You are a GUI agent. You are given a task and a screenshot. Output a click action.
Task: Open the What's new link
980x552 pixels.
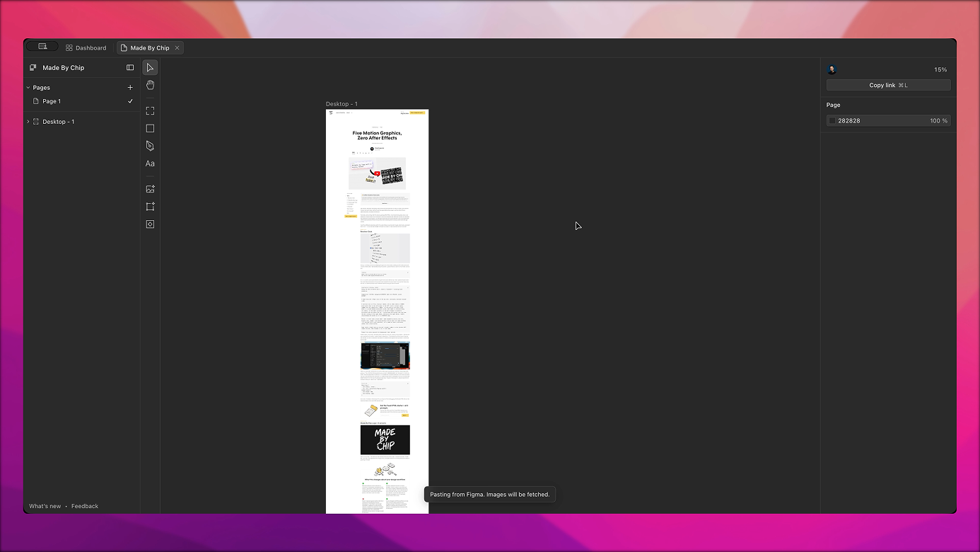(x=45, y=506)
